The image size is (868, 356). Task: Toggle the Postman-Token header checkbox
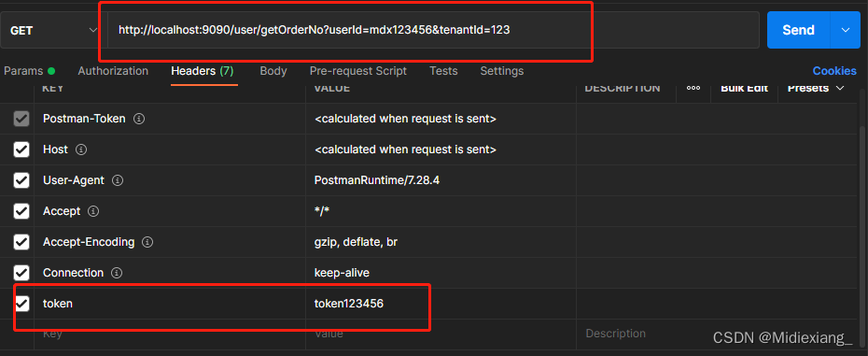[x=21, y=119]
